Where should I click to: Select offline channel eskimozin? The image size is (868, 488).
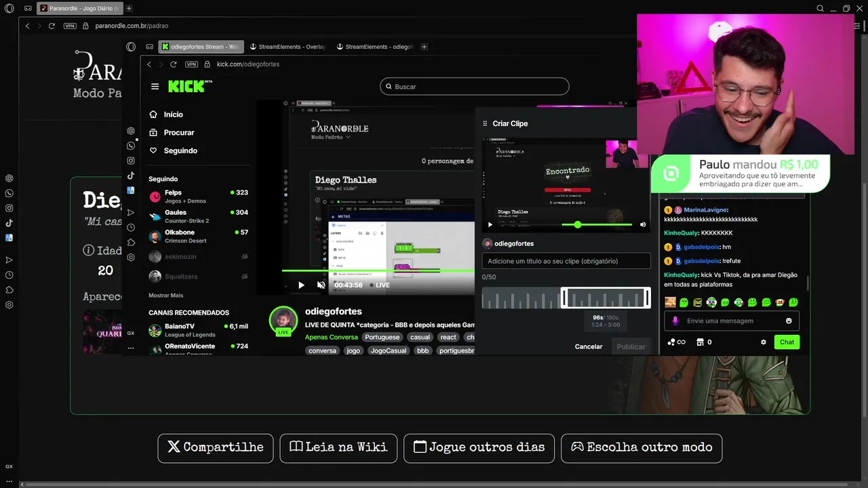(198, 257)
